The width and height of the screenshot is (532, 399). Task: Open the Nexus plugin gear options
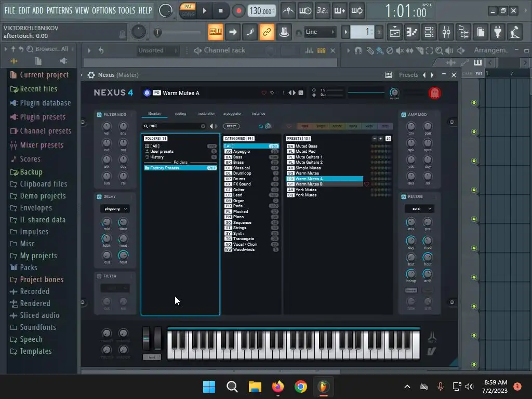91,75
